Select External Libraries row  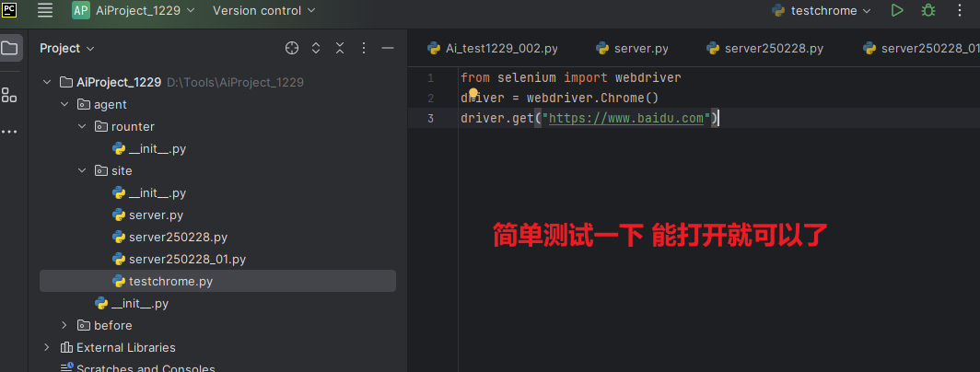[x=217, y=347]
